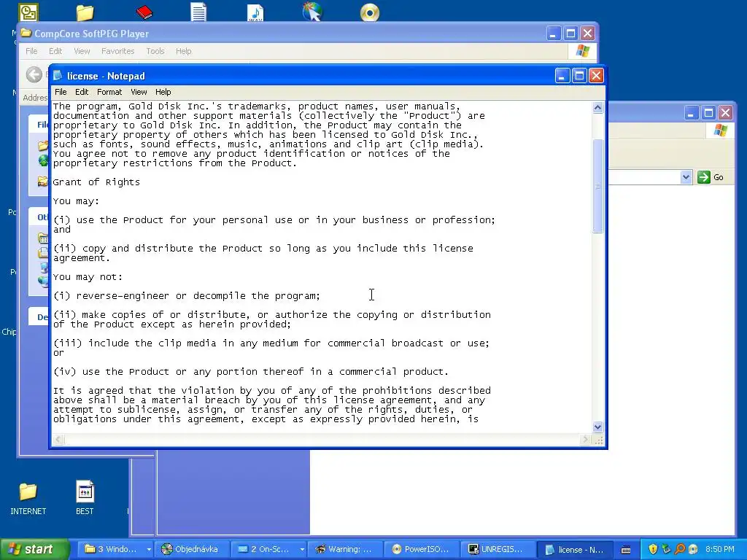The image size is (747, 560).
Task: Click the '(i) reverse-engineer or decompile' line
Action: [186, 296]
